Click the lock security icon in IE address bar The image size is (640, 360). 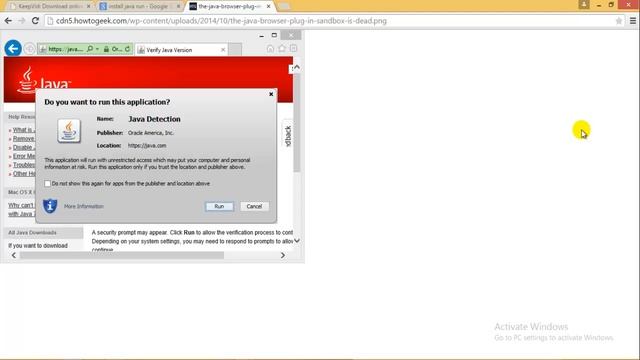[106, 49]
